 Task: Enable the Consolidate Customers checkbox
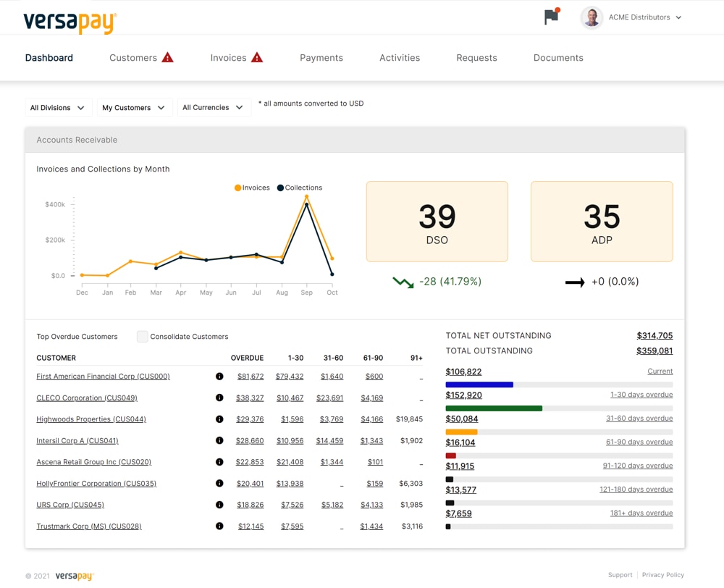tap(143, 337)
